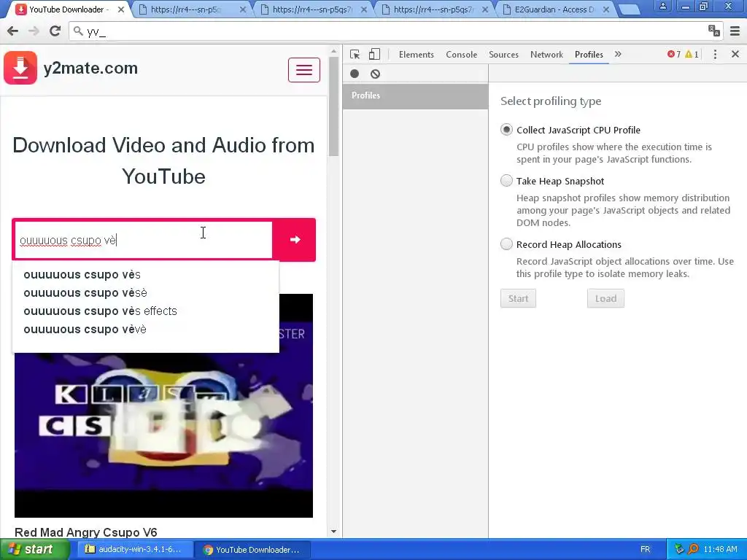This screenshot has width=747, height=560.
Task: Close the DevTools panel
Action: click(735, 54)
